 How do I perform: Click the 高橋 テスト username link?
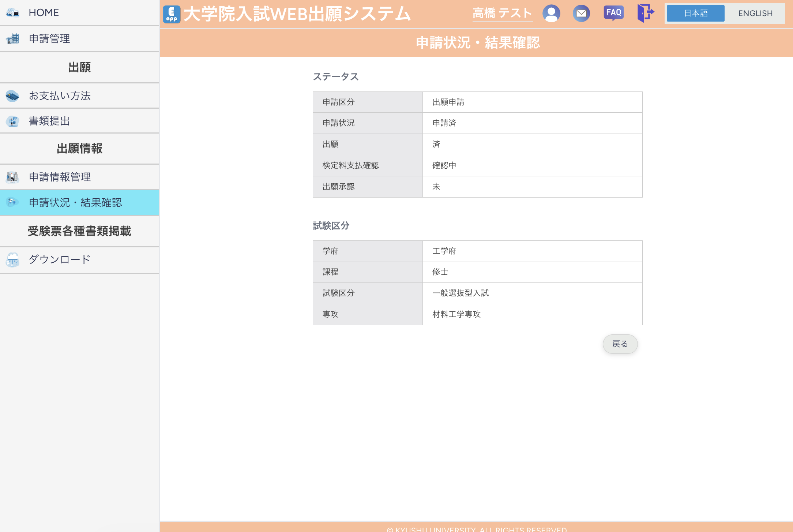(x=502, y=14)
